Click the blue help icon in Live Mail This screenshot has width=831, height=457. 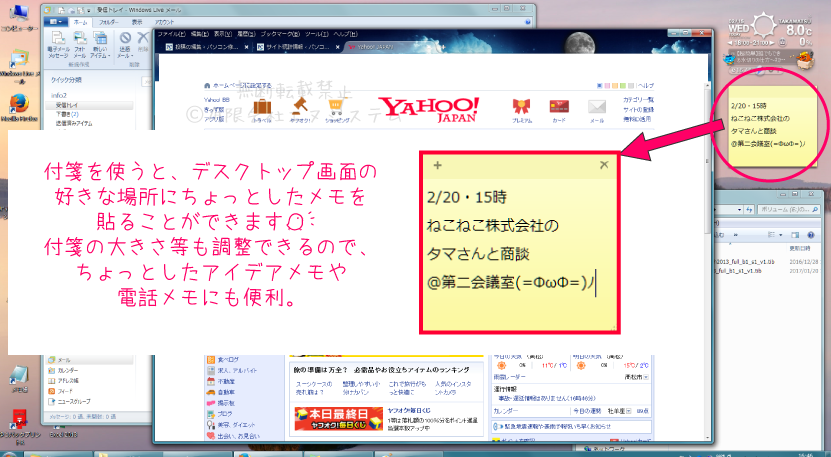(x=527, y=22)
